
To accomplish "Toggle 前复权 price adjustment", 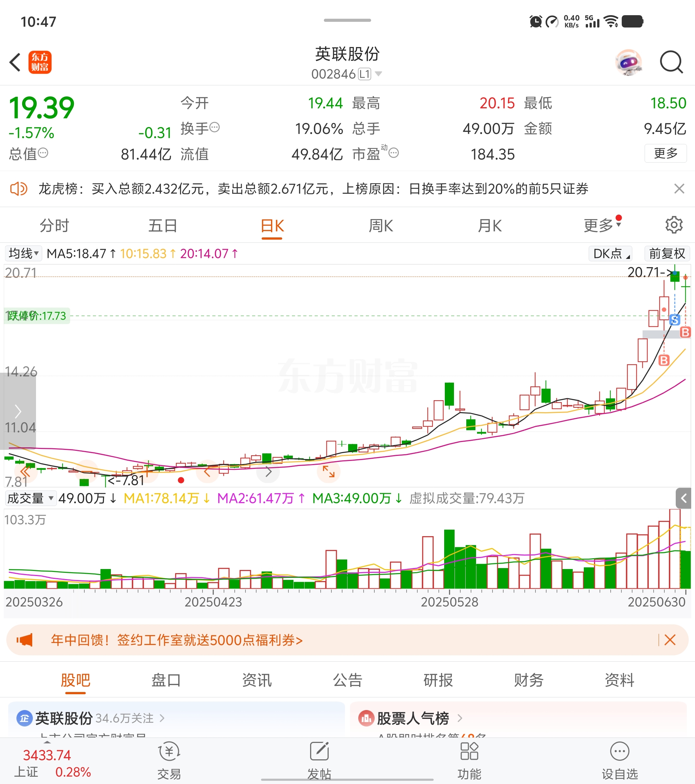I will coord(667,254).
